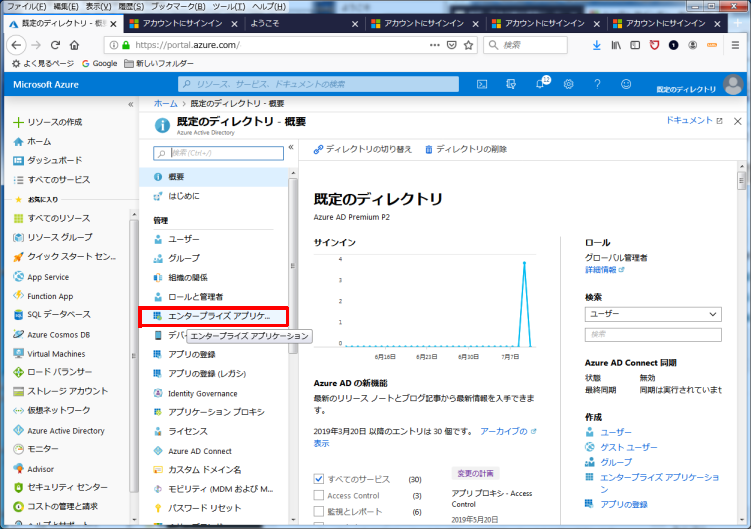Image resolution: width=751 pixels, height=529 pixels.
Task: Open SQL データベース in favorites
Action: pyautogui.click(x=52, y=315)
